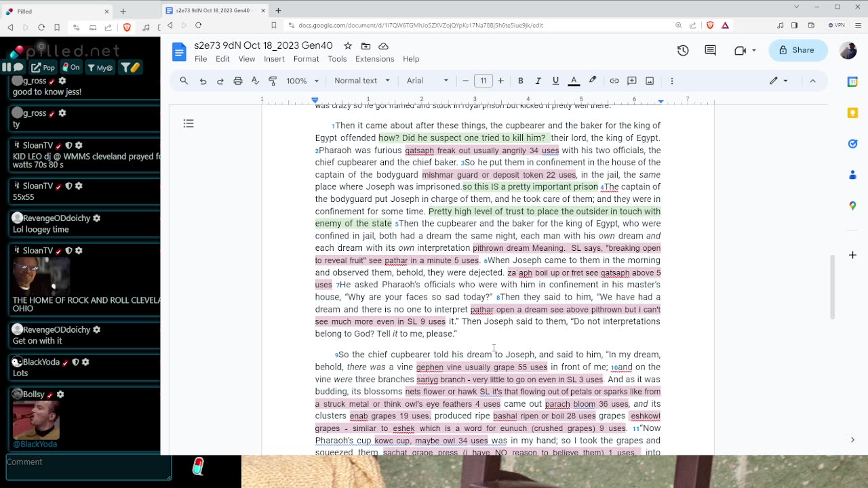Open Search the menus magnifier tool
Image resolution: width=868 pixels, height=488 pixels.
pos(184,81)
